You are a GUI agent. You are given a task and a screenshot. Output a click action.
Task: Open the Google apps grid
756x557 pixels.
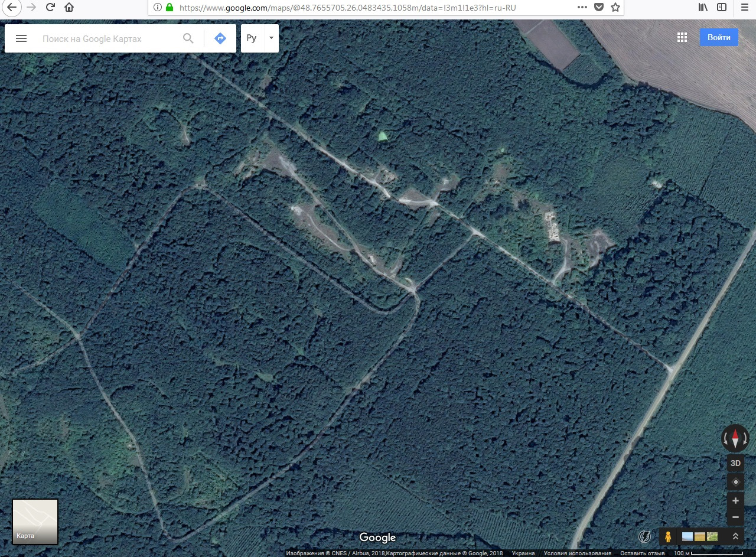click(x=682, y=37)
